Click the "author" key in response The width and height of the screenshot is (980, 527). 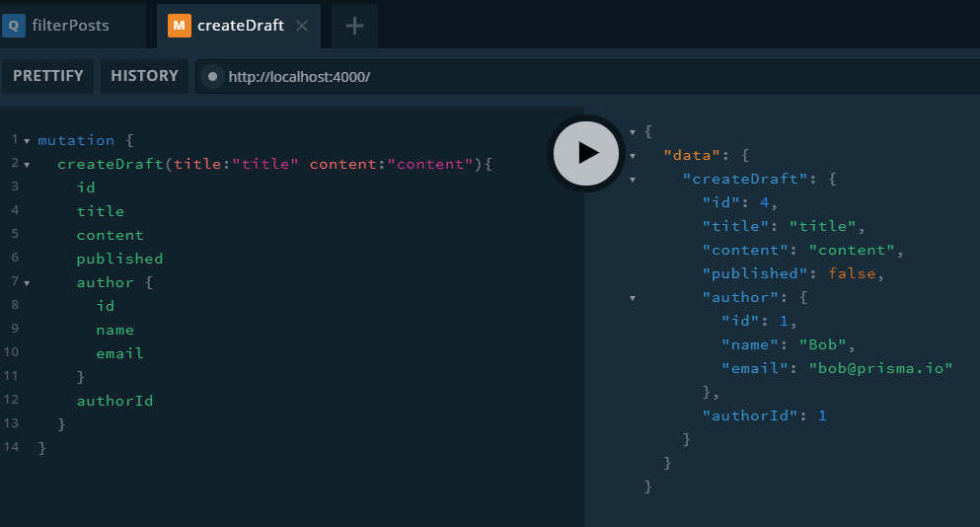click(740, 297)
